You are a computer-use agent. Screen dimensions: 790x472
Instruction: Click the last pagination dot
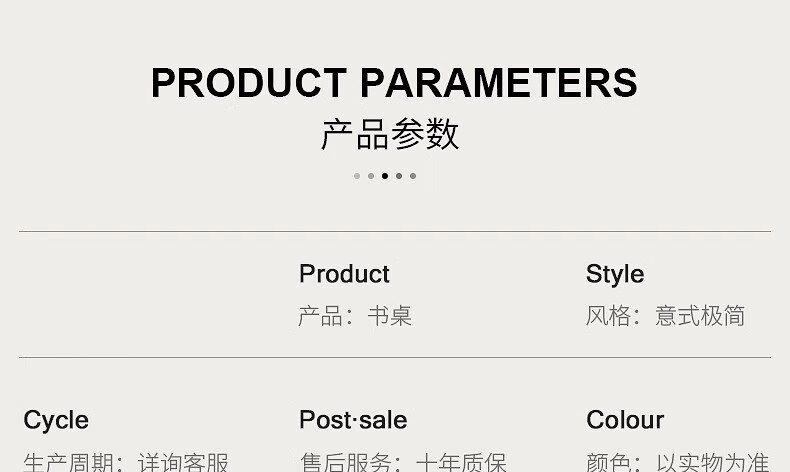point(413,176)
